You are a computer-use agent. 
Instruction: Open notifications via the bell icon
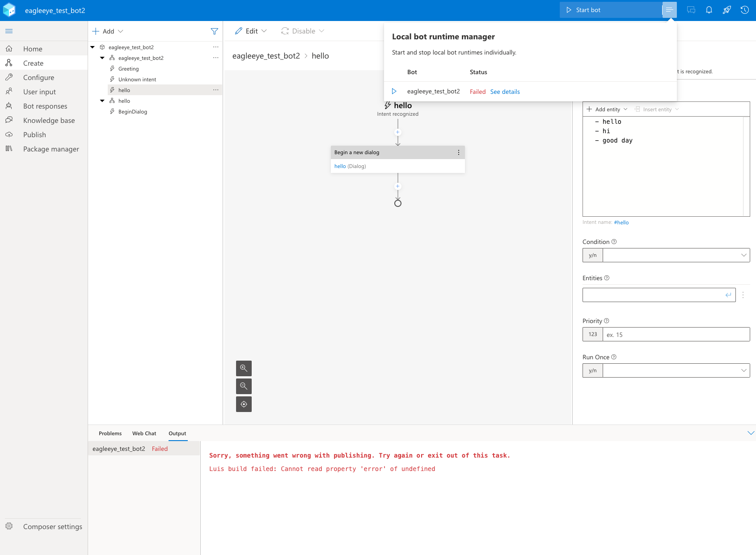point(709,9)
